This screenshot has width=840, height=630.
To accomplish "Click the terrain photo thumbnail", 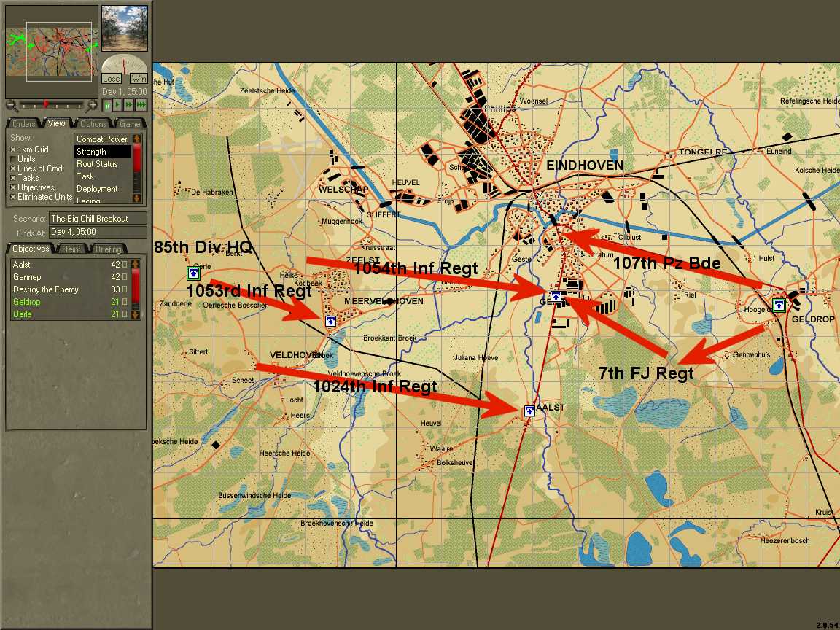I will point(124,28).
